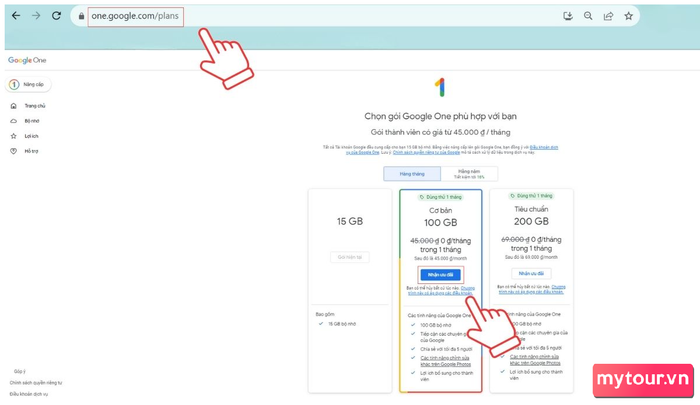Click the Tiêu chuẩn 200 GB plan title
The height and width of the screenshot is (405, 700).
(531, 216)
